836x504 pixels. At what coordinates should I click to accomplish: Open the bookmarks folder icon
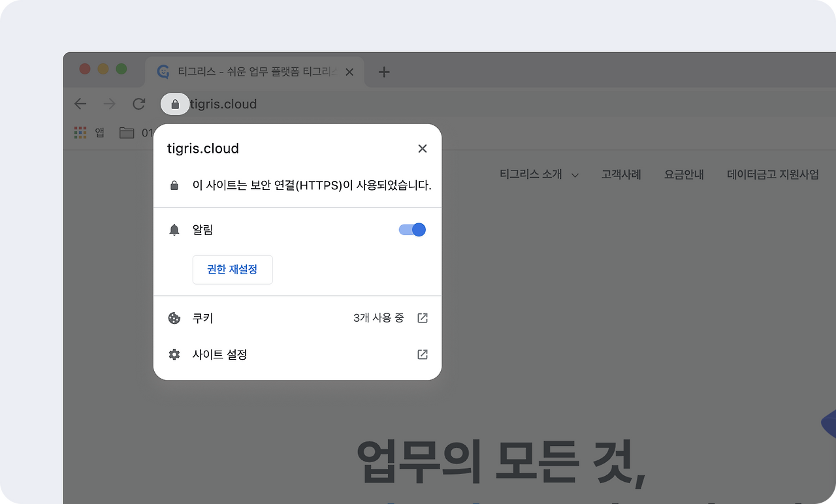127,133
